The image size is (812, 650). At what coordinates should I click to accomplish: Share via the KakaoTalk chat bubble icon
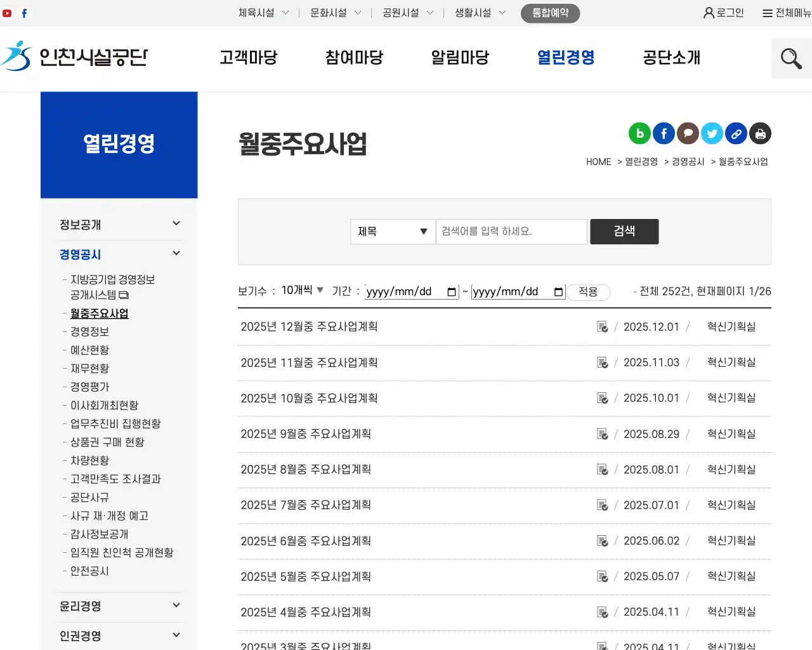point(688,133)
